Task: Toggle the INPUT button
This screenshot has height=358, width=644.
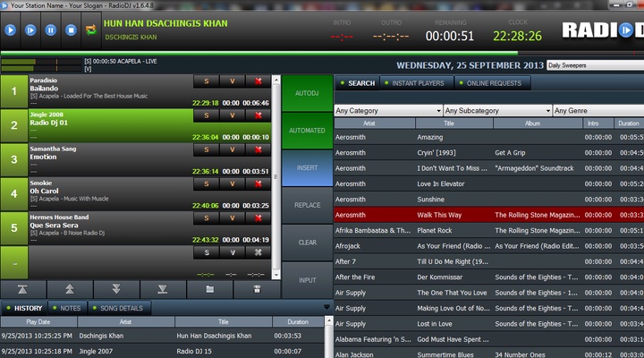Action: pos(307,280)
